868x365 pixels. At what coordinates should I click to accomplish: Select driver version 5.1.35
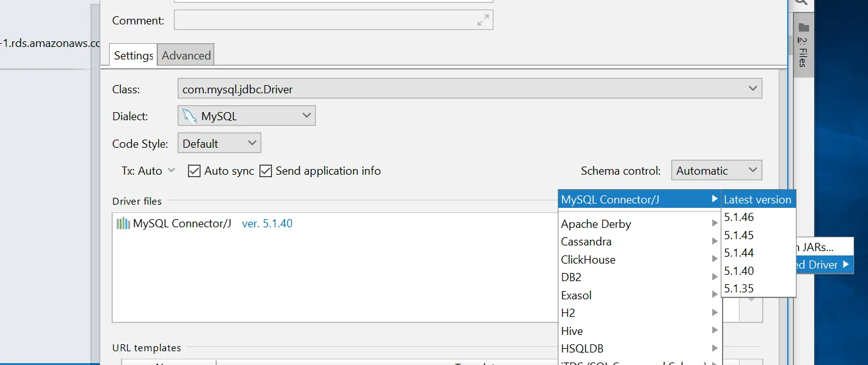point(758,289)
